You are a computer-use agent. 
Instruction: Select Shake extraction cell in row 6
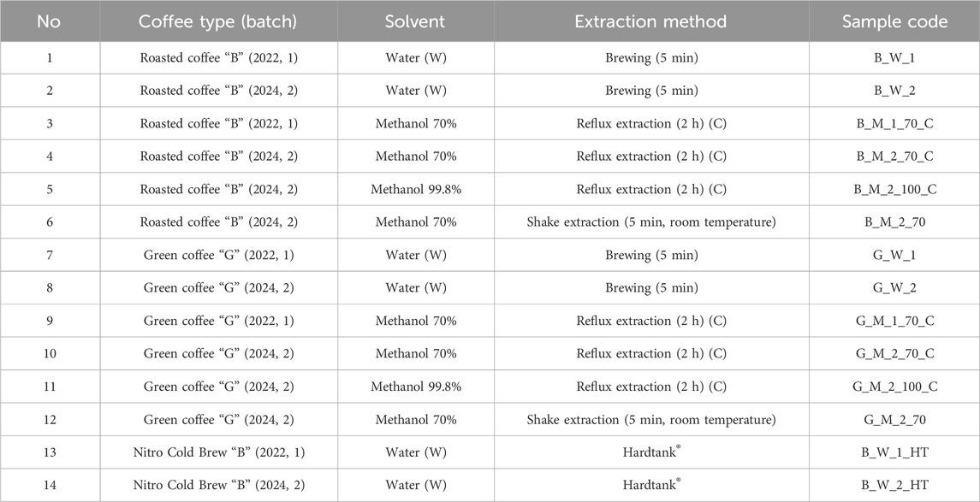tap(650, 222)
